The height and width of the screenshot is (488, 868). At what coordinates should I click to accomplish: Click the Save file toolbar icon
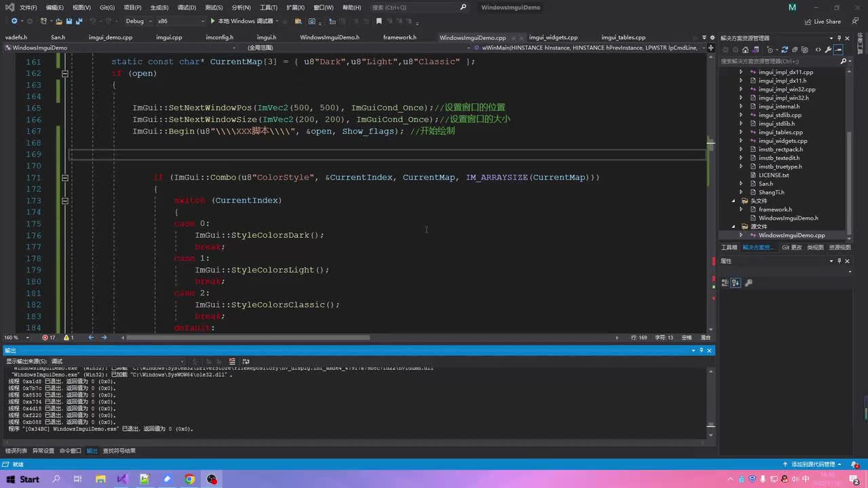(68, 21)
